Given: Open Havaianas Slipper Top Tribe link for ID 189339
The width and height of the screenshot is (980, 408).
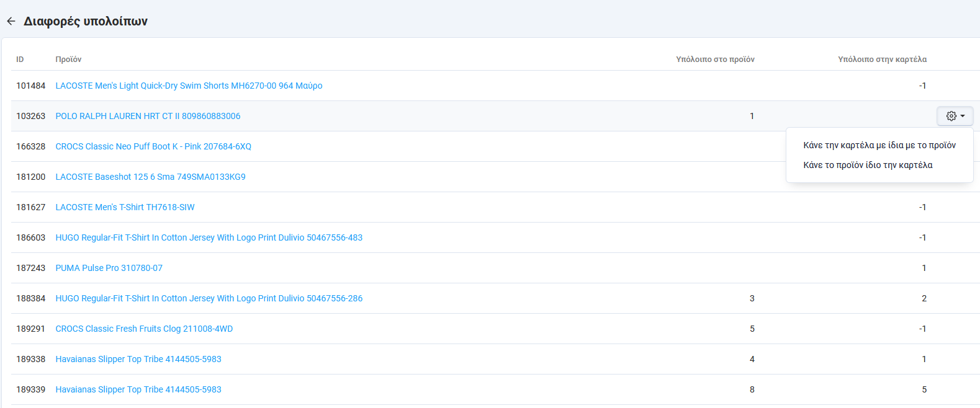Looking at the screenshot, I should 138,389.
